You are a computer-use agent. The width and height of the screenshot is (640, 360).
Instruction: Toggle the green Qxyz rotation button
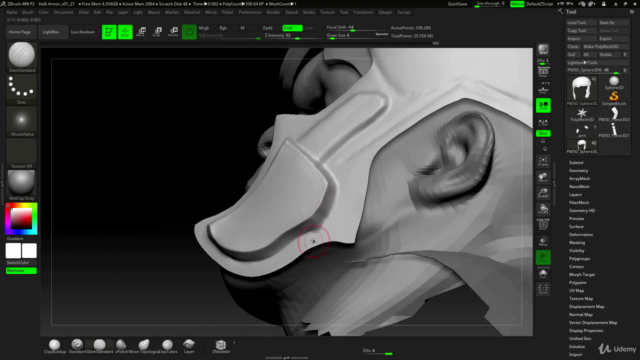click(543, 133)
